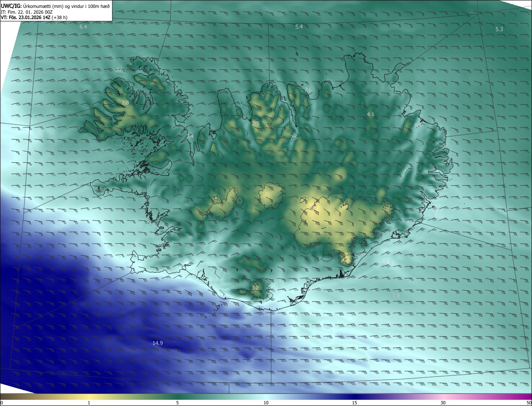Click the 4.1 value label
532x406 pixels.
[371, 114]
